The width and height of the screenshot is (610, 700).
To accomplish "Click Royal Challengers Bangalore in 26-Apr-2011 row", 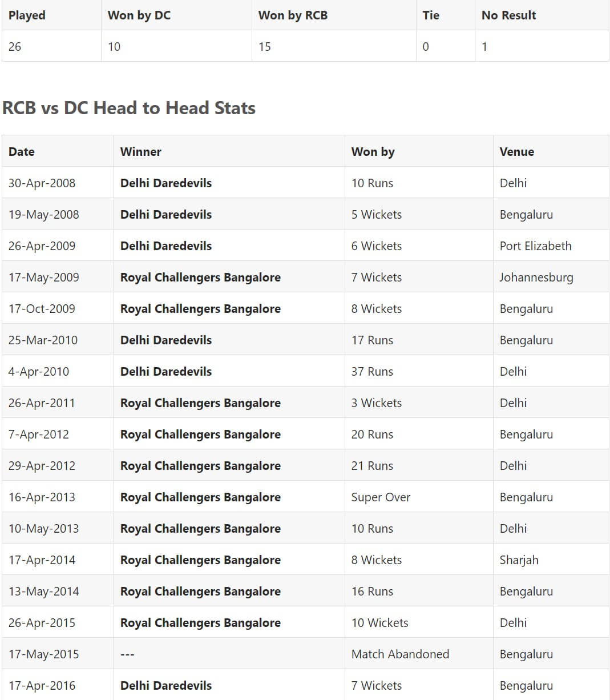I will [200, 403].
